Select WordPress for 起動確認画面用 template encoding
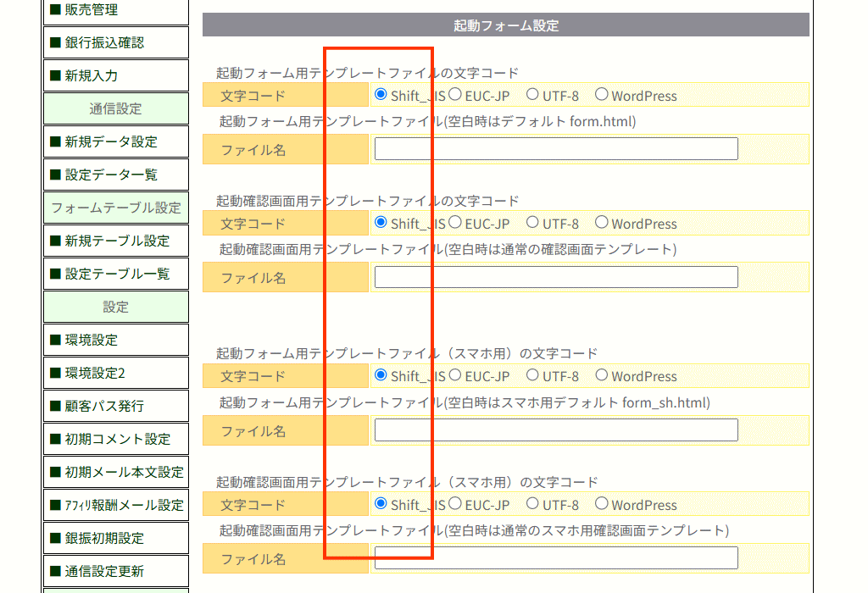The image size is (868, 593). 602,222
